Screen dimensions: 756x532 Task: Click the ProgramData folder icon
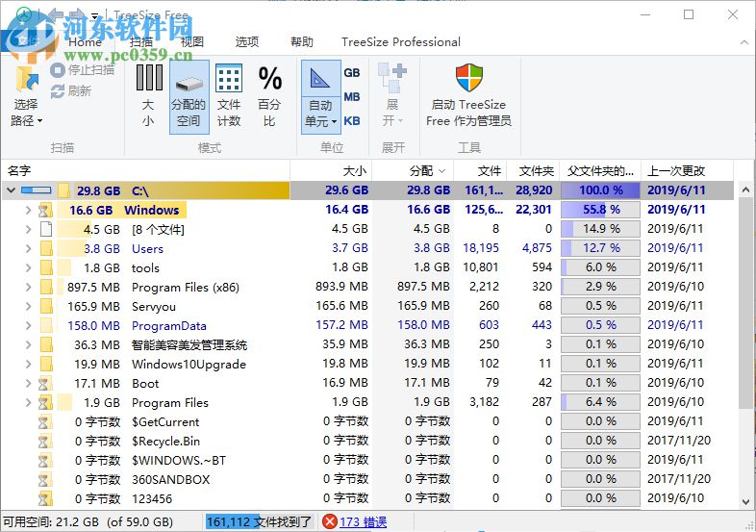46,325
